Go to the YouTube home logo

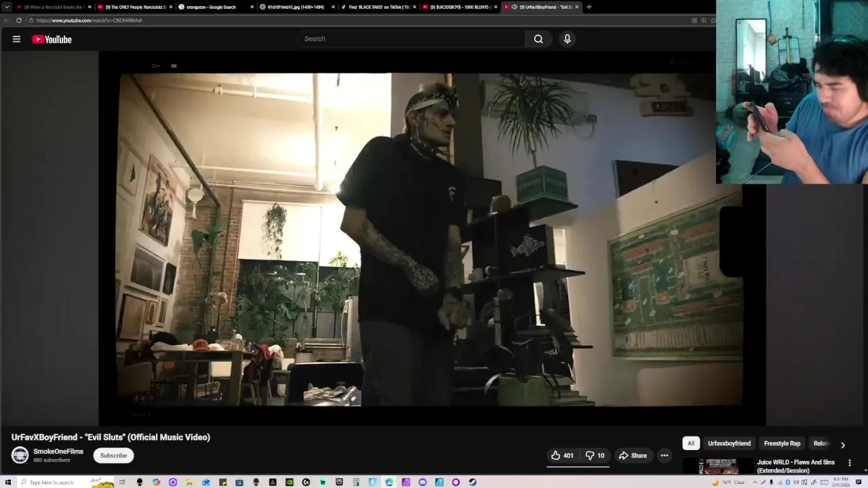click(52, 39)
